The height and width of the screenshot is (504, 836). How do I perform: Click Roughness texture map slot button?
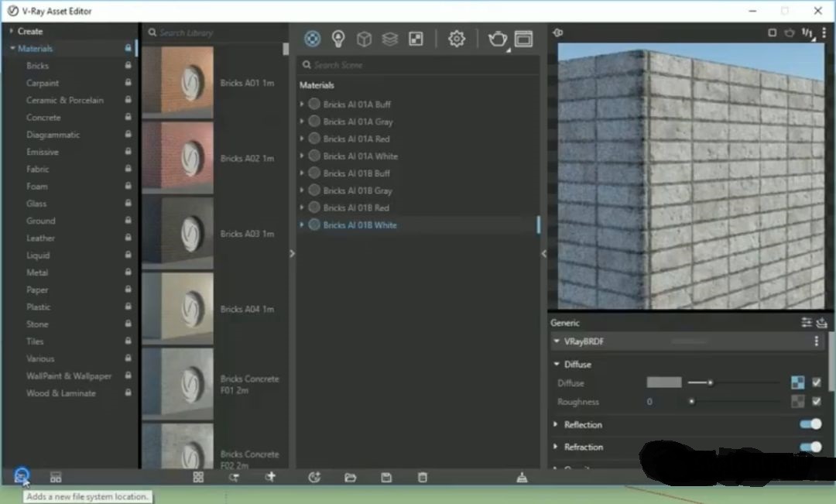[798, 401]
